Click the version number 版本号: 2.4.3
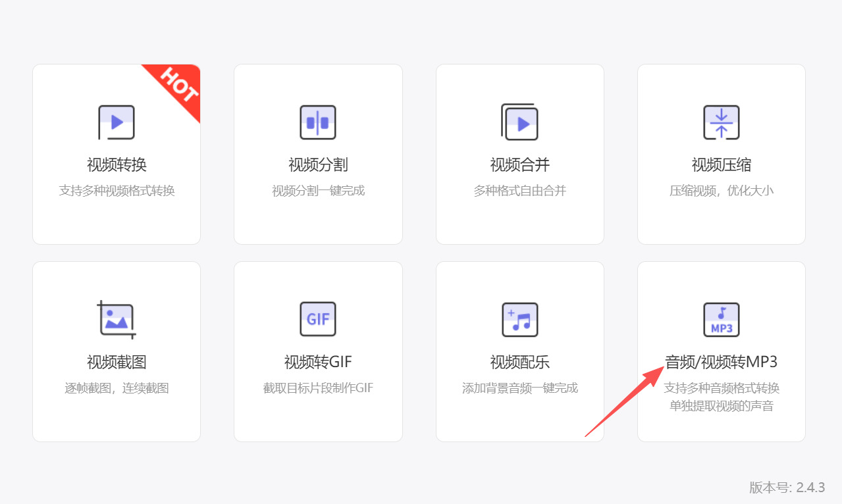The width and height of the screenshot is (842, 504). point(787,488)
